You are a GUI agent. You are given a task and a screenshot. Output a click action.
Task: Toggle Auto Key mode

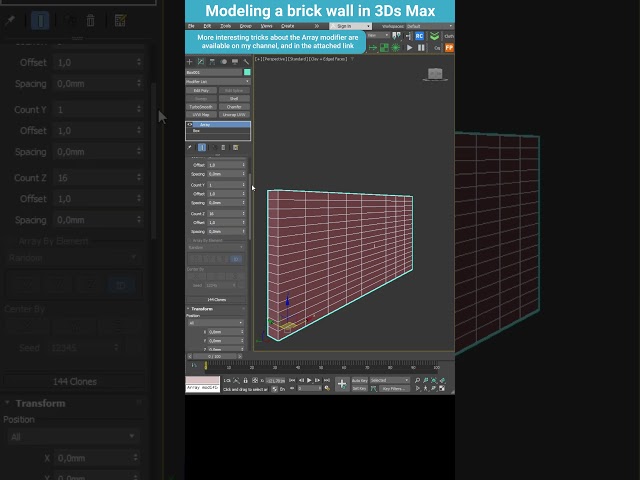click(360, 380)
